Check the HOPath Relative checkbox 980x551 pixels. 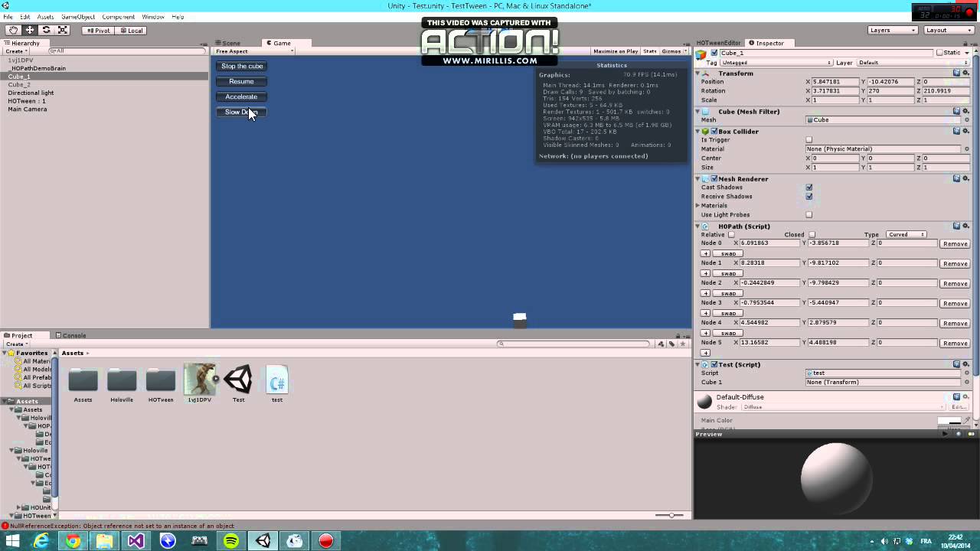[x=730, y=235]
